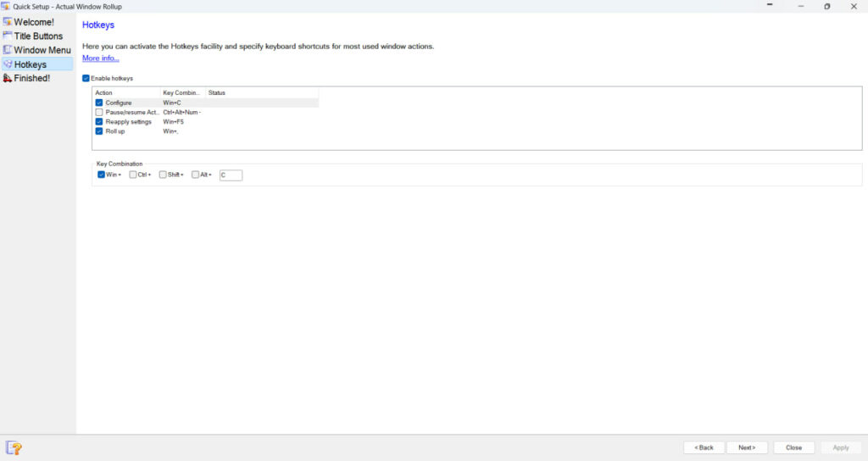The height and width of the screenshot is (461, 868).
Task: Jump to the Finished! page
Action: coord(31,79)
